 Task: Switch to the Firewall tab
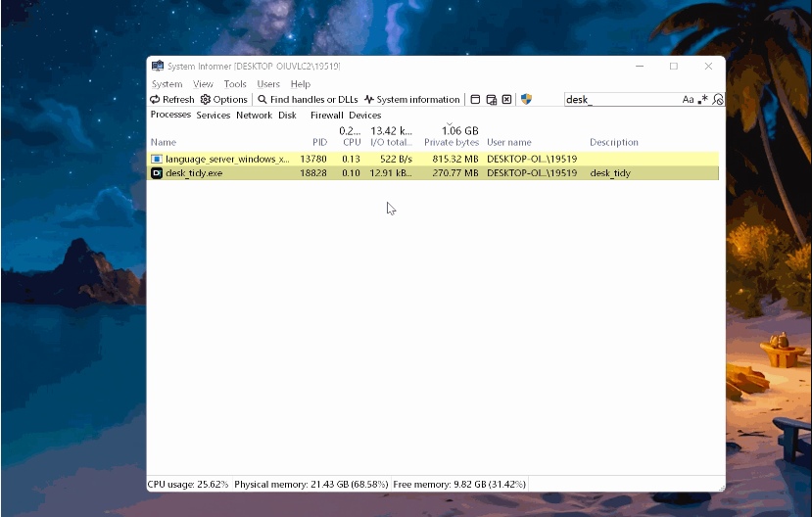[327, 115]
